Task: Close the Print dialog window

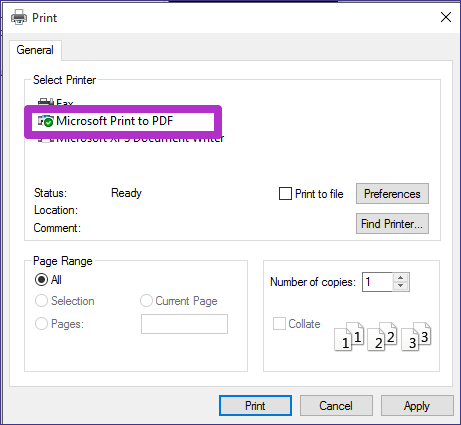Action: point(446,17)
